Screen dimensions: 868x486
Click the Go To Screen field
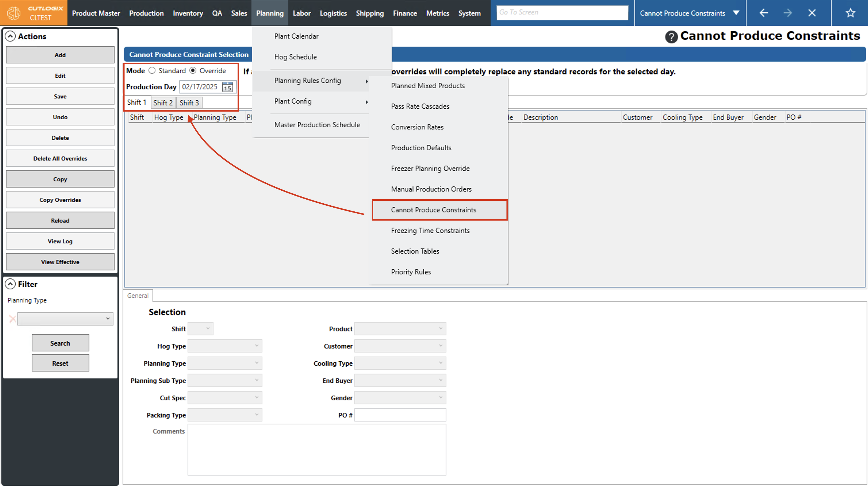(x=562, y=13)
